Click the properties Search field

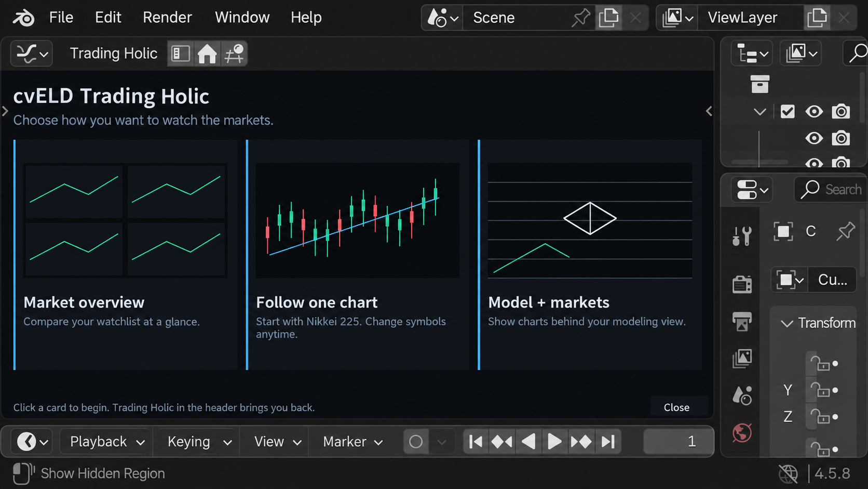[x=832, y=190]
